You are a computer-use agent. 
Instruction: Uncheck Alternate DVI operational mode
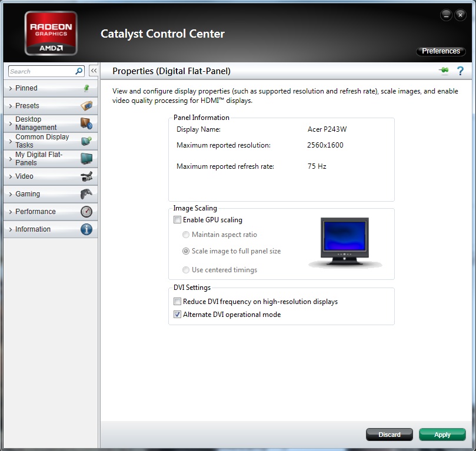(177, 315)
